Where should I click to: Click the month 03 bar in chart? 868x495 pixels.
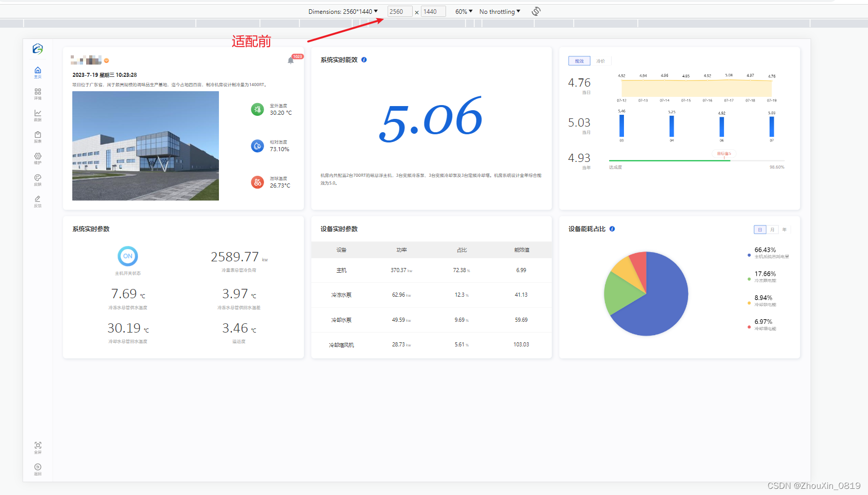tap(621, 126)
